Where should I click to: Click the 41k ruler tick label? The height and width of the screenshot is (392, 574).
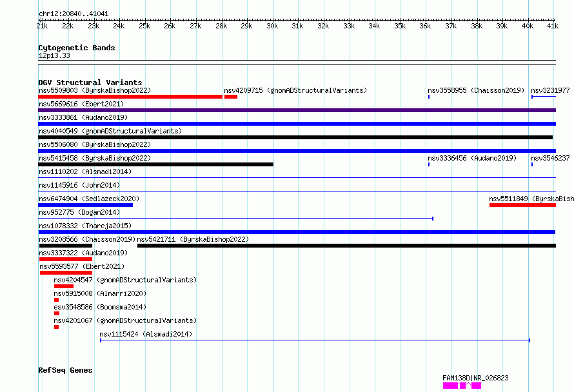coord(553,26)
